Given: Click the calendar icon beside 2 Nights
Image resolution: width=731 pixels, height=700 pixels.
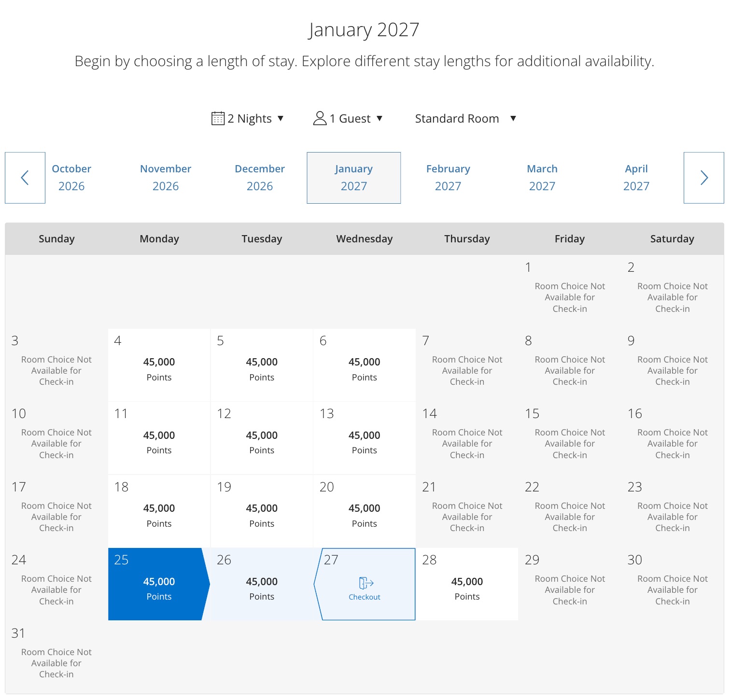Looking at the screenshot, I should click(218, 118).
